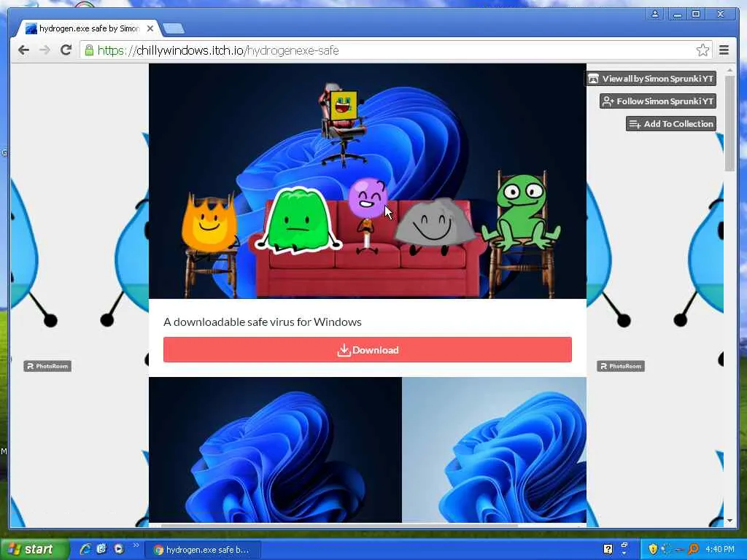Open the cover image with couch characters
Image resolution: width=747 pixels, height=560 pixels.
point(368,181)
